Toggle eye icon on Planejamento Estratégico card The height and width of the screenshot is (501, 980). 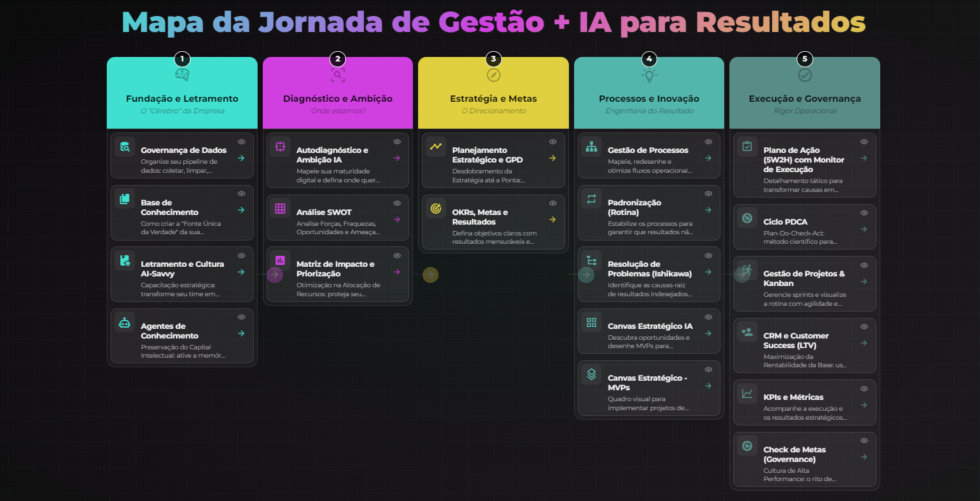point(552,142)
